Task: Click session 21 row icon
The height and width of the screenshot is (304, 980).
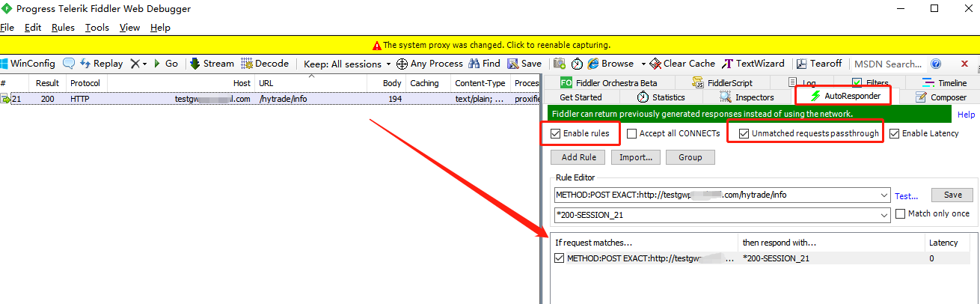Action: [4, 99]
